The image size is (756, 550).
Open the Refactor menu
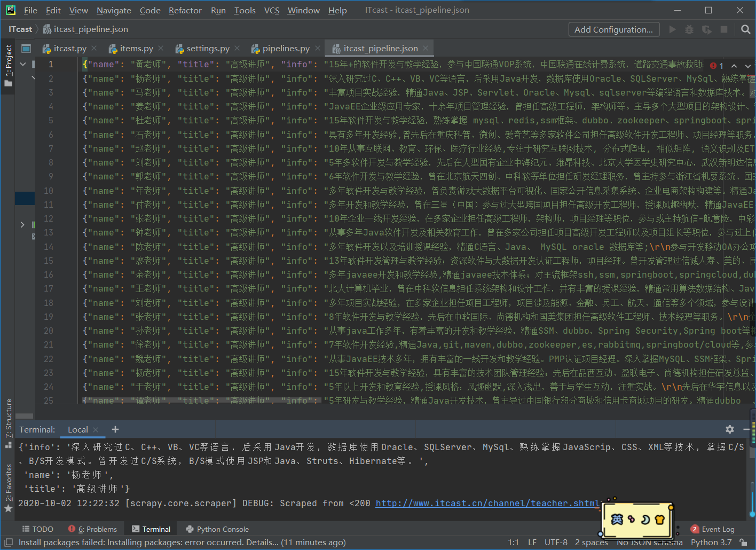coord(185,10)
